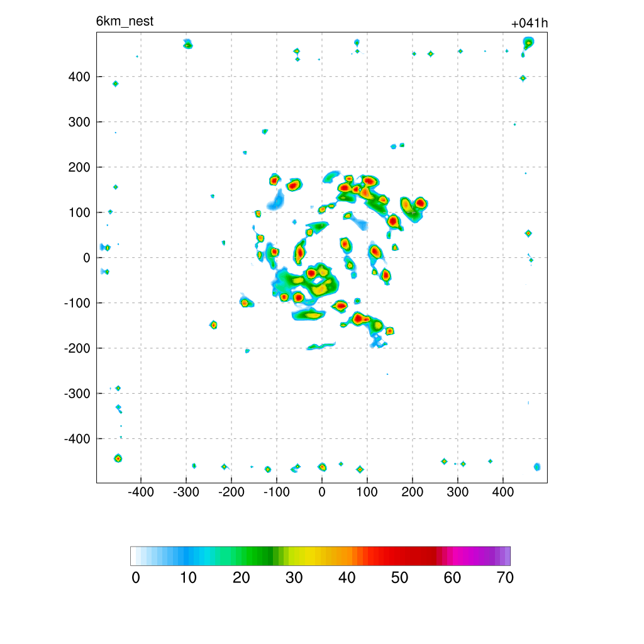Pick the colorbar value label 70
The height and width of the screenshot is (644, 644).
(x=505, y=577)
